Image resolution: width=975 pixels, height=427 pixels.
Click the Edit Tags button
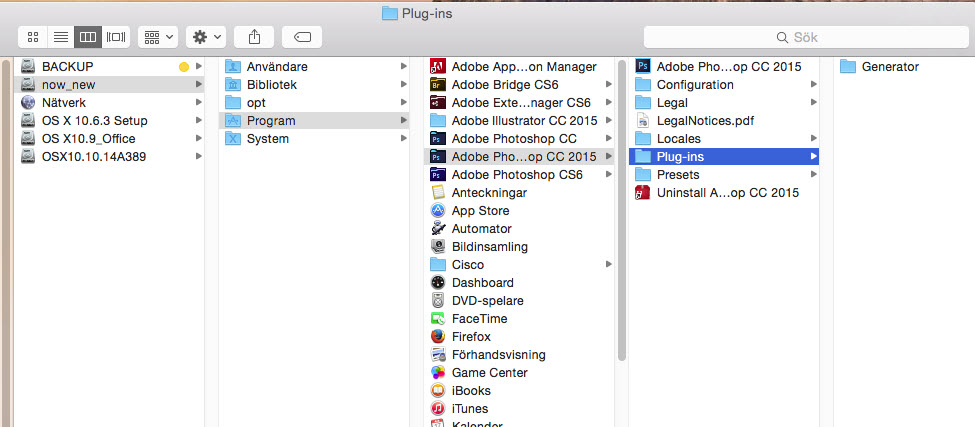point(302,37)
